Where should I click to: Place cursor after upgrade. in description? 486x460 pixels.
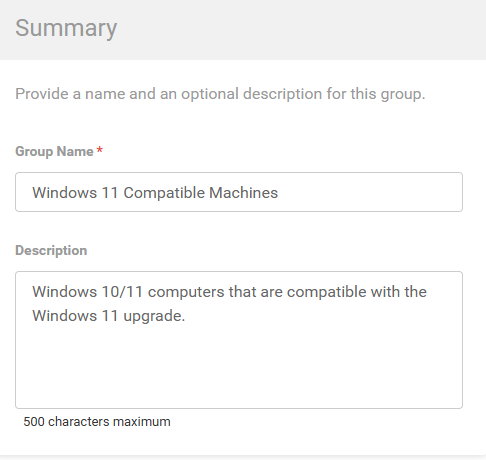186,316
